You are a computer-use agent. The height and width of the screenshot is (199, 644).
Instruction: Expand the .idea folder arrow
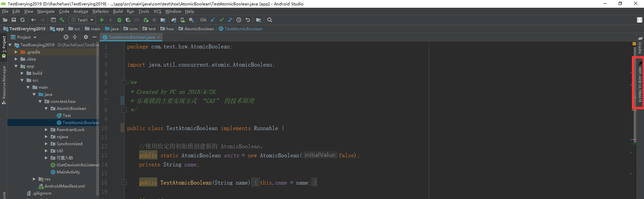[16, 59]
